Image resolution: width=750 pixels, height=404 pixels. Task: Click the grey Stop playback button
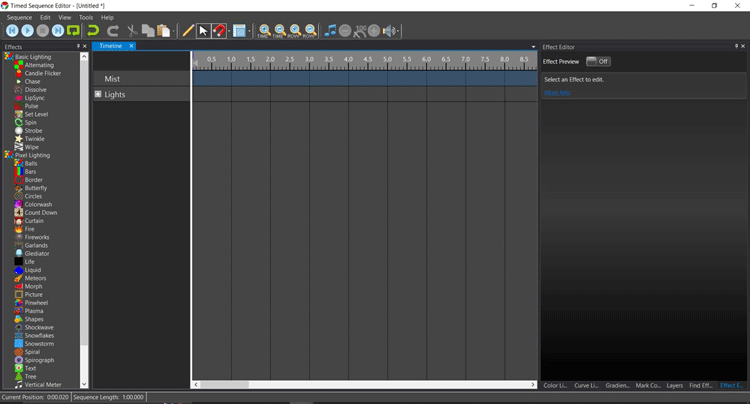point(43,31)
